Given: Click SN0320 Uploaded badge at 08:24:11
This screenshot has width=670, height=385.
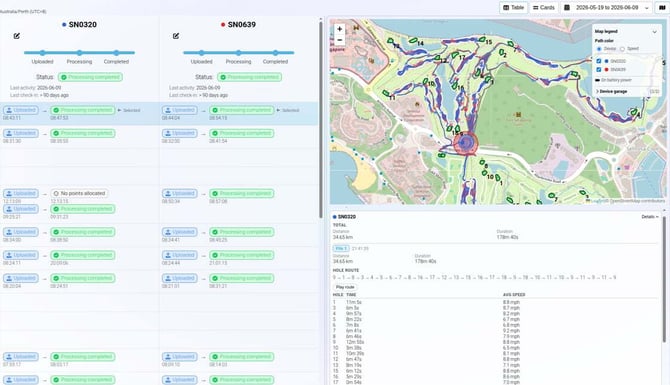Looking at the screenshot, I should (21, 255).
